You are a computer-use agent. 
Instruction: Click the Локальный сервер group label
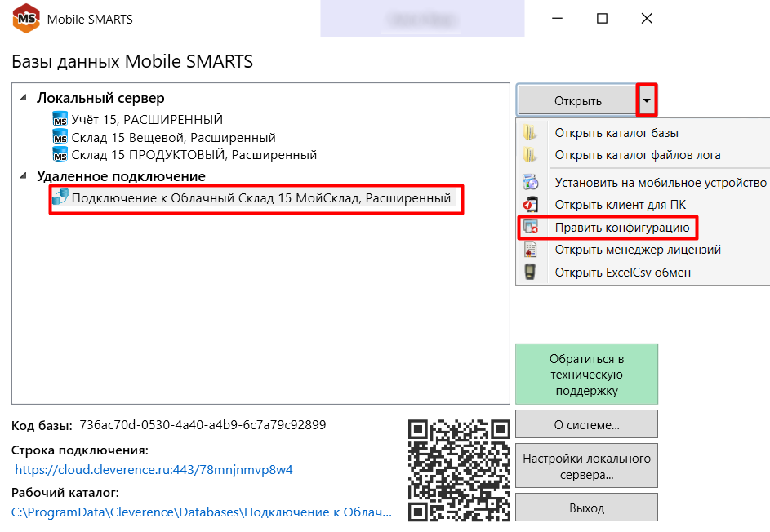click(x=100, y=98)
